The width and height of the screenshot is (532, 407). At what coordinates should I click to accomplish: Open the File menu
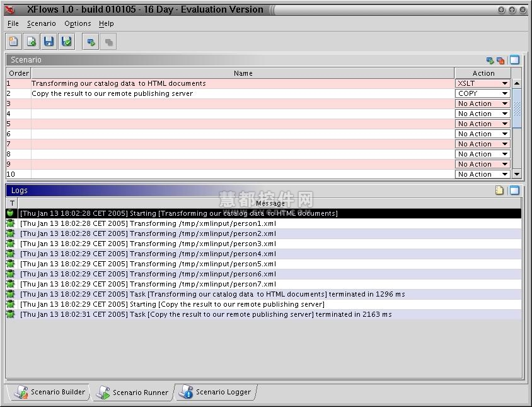[x=13, y=23]
